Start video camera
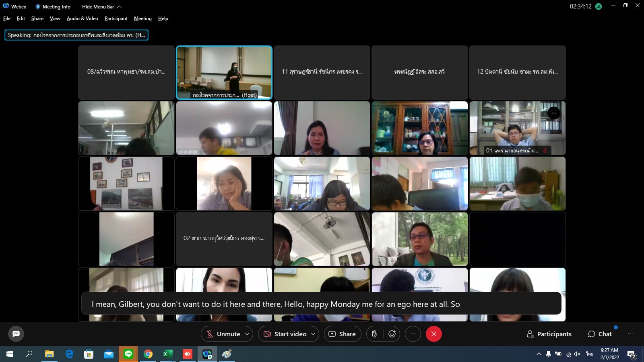644x362 pixels. point(285,334)
